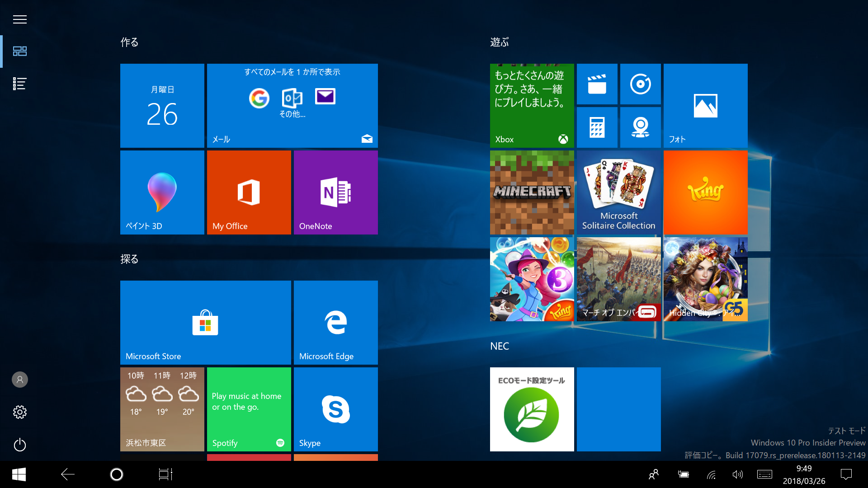Open the Calendar tile showing 26

(162, 106)
